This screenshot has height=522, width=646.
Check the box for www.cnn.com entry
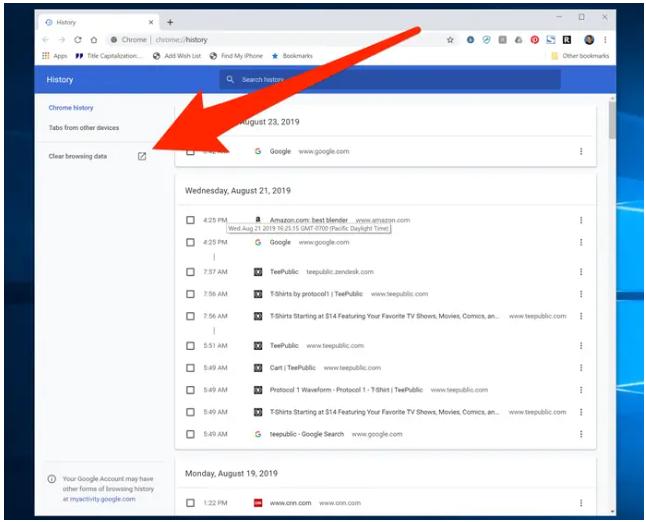pyautogui.click(x=190, y=503)
